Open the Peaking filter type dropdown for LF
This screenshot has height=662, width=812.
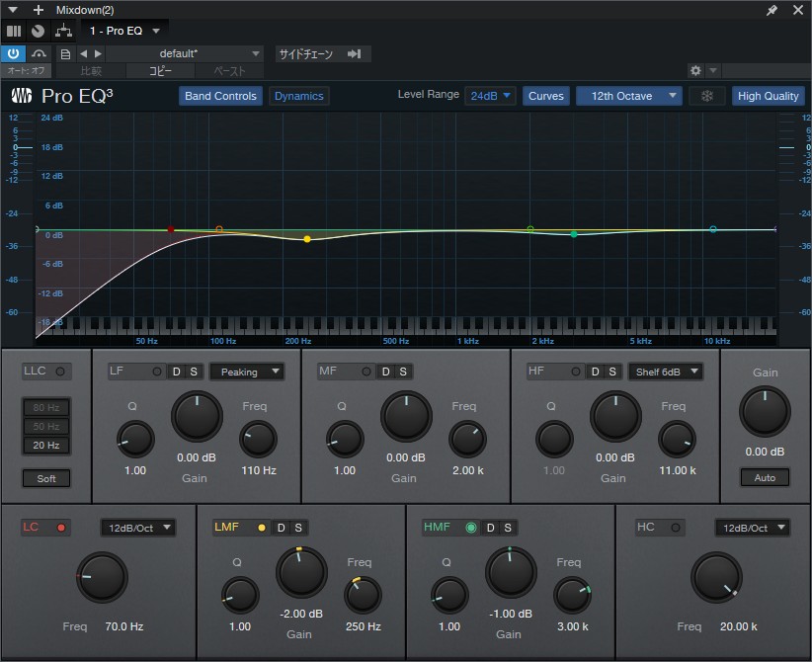pyautogui.click(x=247, y=372)
